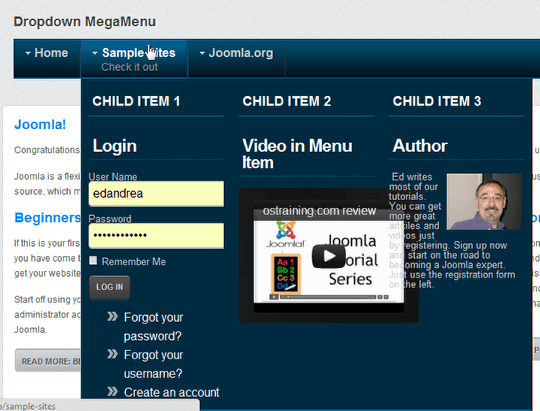This screenshot has width=540, height=411.
Task: Click the chalkboard ABC icon in video
Action: [x=285, y=274]
